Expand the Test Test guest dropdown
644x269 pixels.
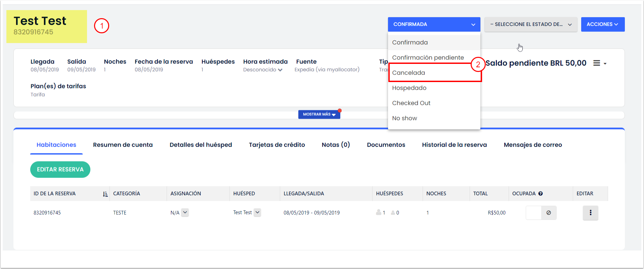point(257,213)
